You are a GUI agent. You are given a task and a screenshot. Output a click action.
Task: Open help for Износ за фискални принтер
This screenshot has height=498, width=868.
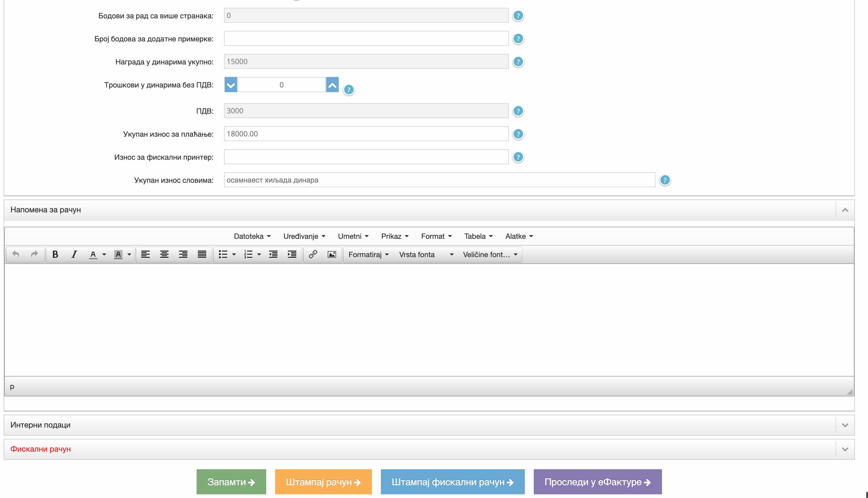518,157
